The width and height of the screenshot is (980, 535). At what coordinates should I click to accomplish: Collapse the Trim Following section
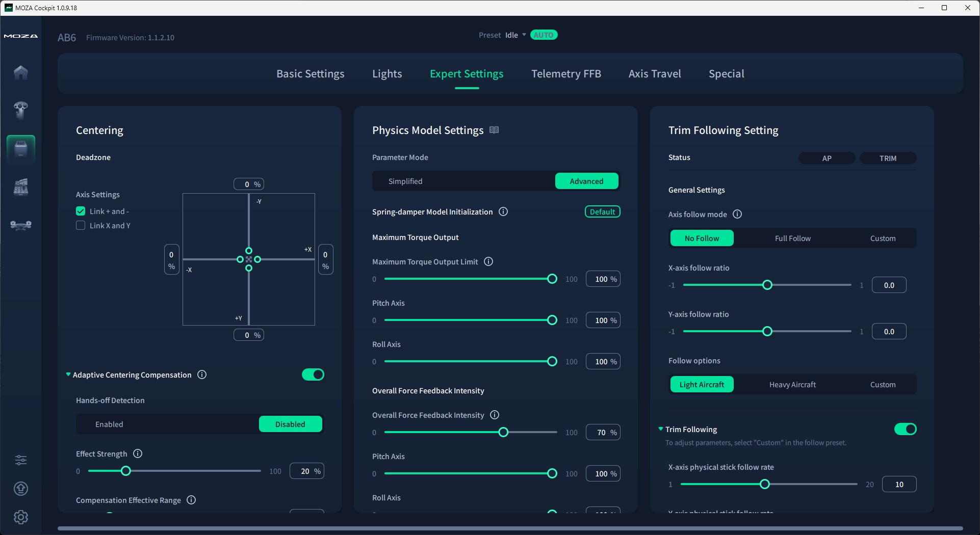(x=661, y=429)
